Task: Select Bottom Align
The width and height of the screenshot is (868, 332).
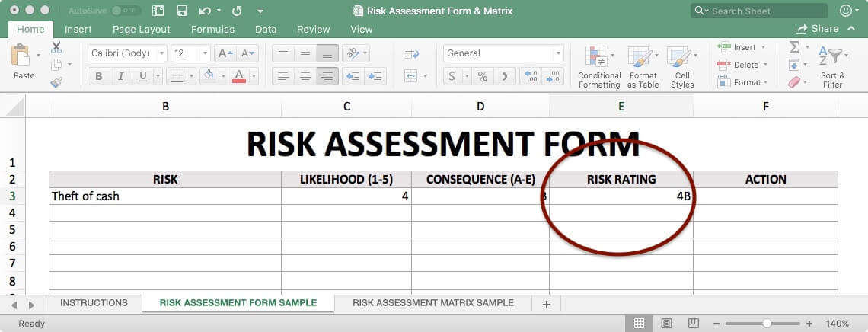Action: point(327,53)
